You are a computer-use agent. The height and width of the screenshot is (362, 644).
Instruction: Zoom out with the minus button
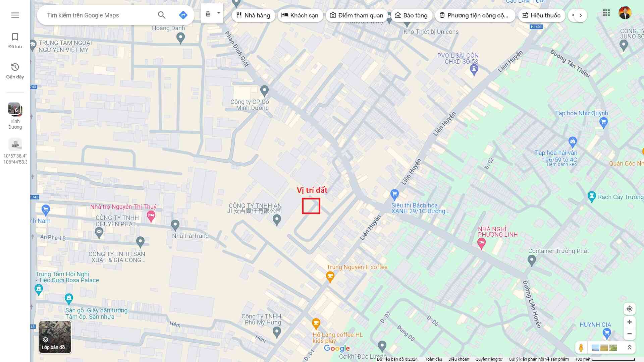(x=629, y=334)
